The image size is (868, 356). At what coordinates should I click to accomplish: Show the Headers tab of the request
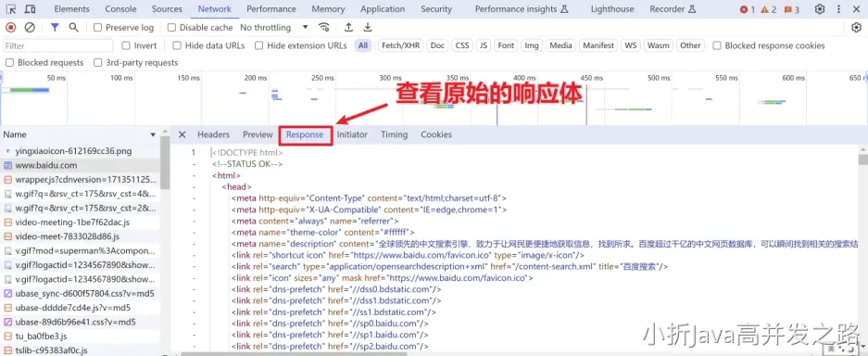[213, 134]
